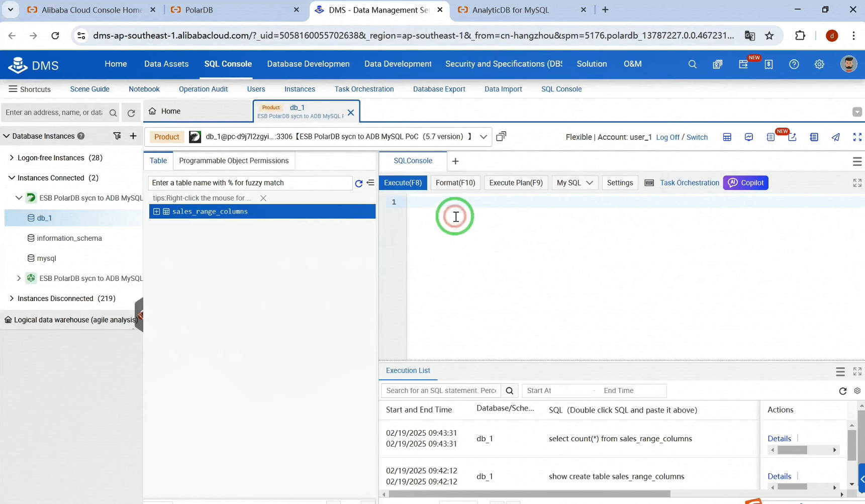The width and height of the screenshot is (865, 504).
Task: Click the paper plane icon in instance bar
Action: [836, 137]
